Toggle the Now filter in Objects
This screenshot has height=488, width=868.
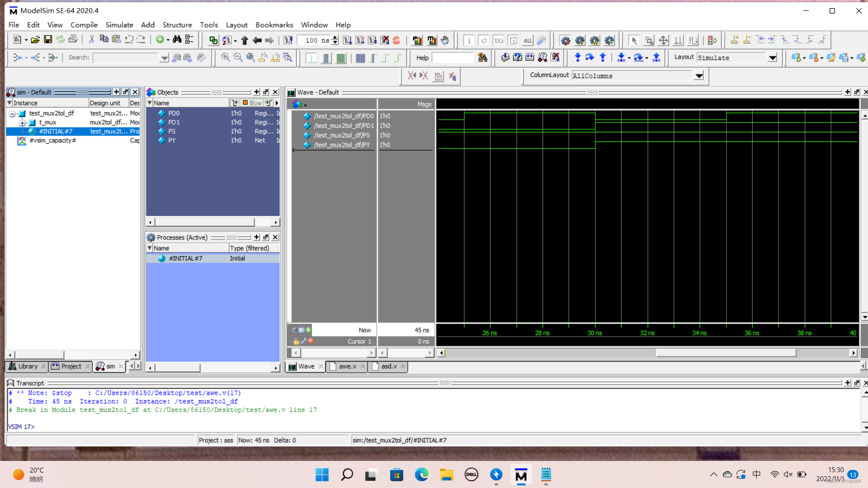click(251, 103)
